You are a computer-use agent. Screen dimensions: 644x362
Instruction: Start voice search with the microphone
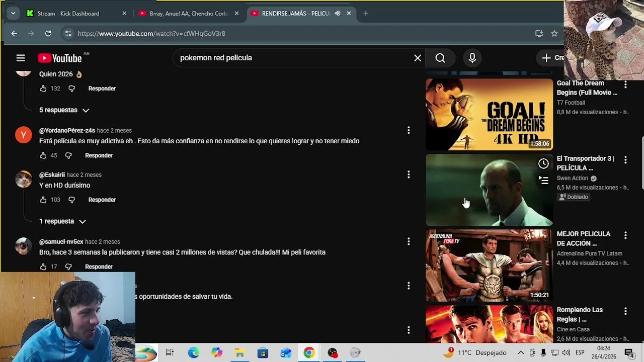pyautogui.click(x=472, y=58)
